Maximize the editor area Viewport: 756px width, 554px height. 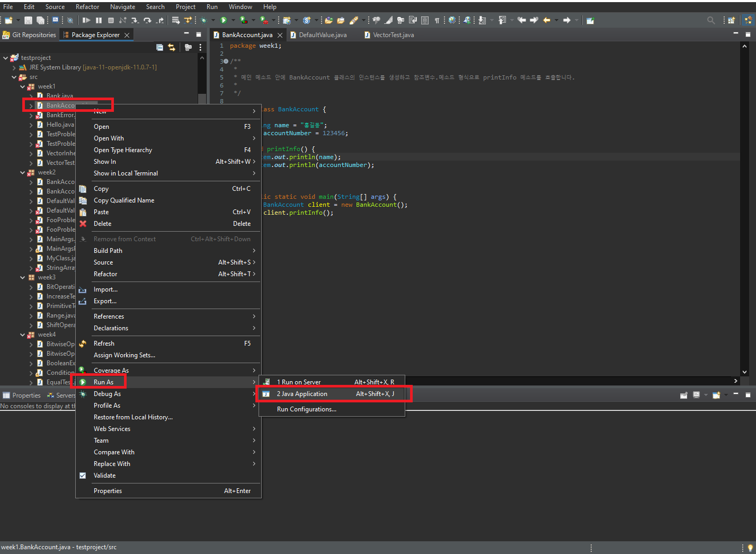point(748,34)
